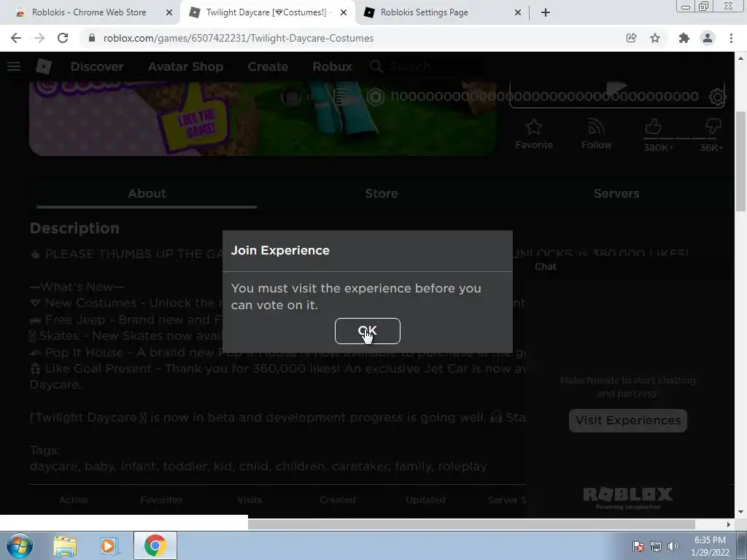747x560 pixels.
Task: Open Avatar Shop in navigation
Action: tap(186, 66)
